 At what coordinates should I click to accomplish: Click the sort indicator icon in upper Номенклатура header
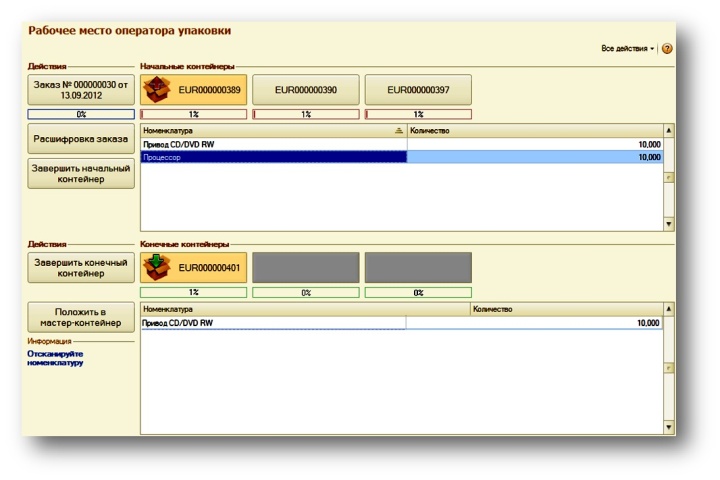pyautogui.click(x=399, y=131)
